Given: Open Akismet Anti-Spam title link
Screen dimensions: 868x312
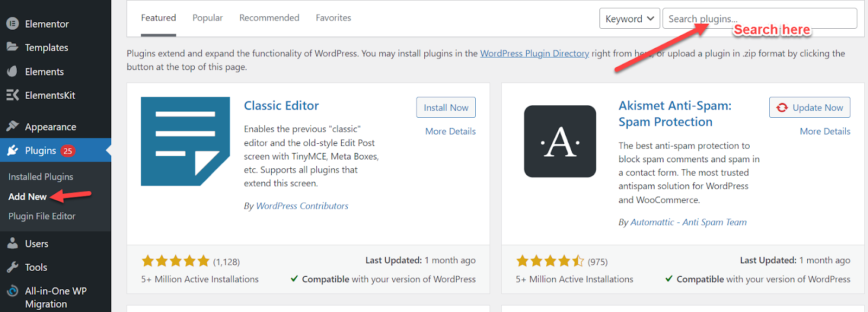Looking at the screenshot, I should point(675,113).
